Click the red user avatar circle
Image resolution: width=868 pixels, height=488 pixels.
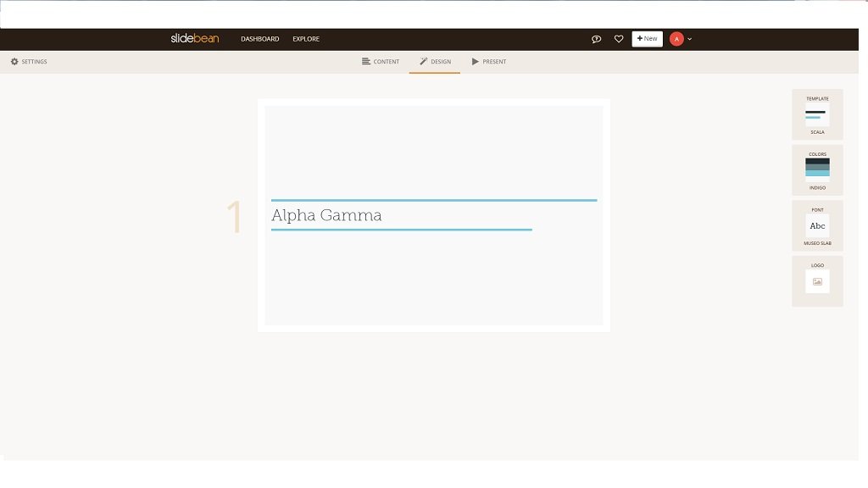coord(676,39)
